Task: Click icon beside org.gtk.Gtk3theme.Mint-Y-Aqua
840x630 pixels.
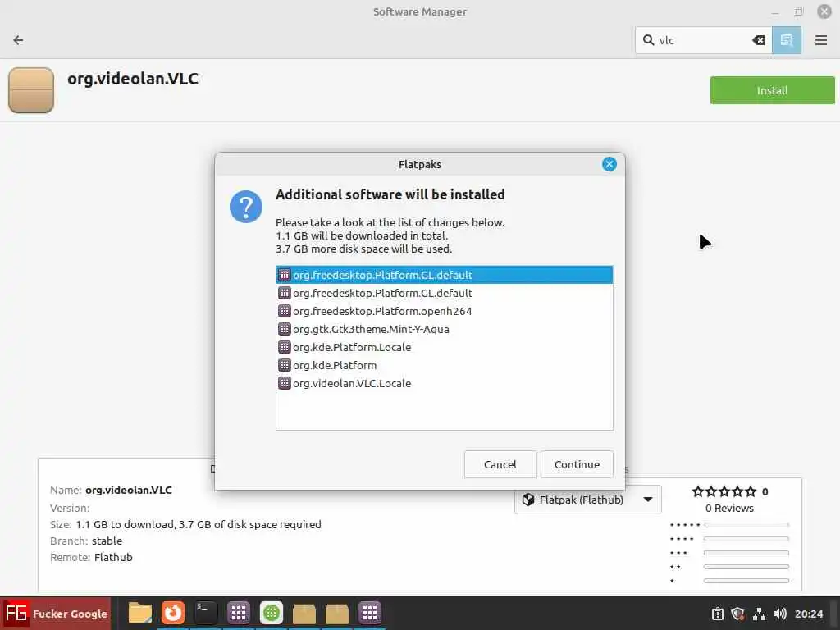Action: pos(285,330)
